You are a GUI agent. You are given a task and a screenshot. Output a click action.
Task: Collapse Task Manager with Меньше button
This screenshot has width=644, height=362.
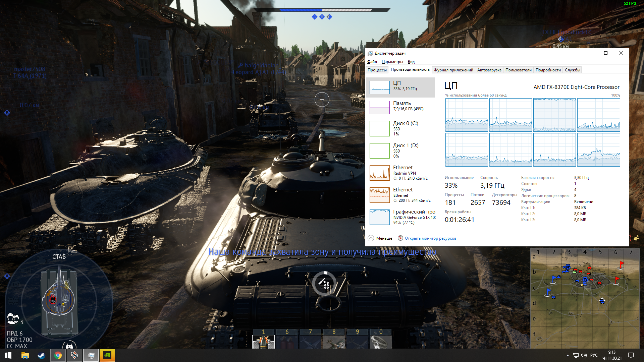coord(380,238)
